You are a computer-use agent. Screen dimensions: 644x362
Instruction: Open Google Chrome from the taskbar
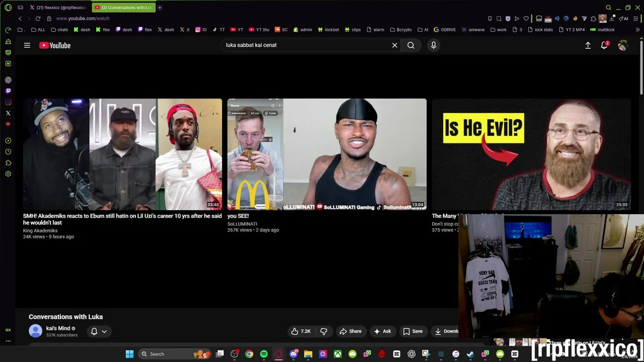[x=249, y=354]
